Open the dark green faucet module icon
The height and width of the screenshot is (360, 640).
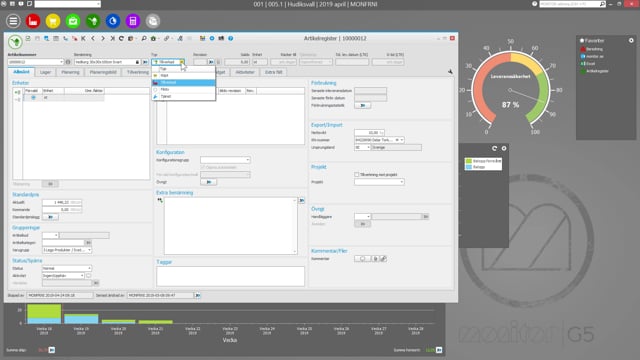click(x=93, y=21)
